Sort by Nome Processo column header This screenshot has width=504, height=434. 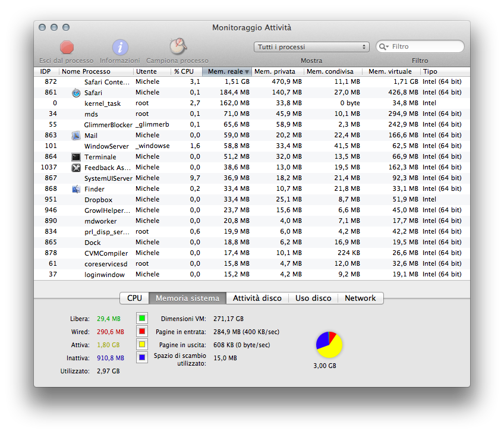point(96,71)
